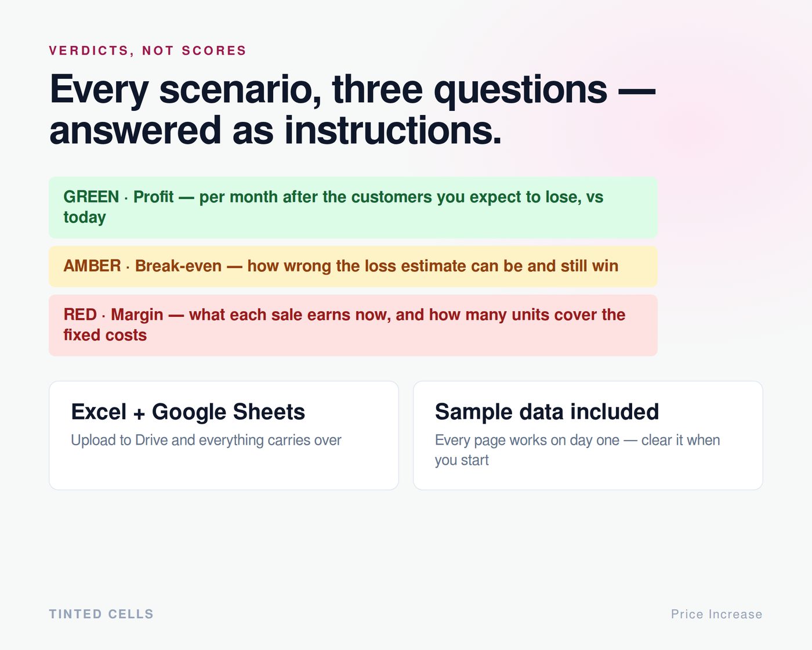The image size is (812, 650).
Task: Click the word GREEN in first banner
Action: 91,197
